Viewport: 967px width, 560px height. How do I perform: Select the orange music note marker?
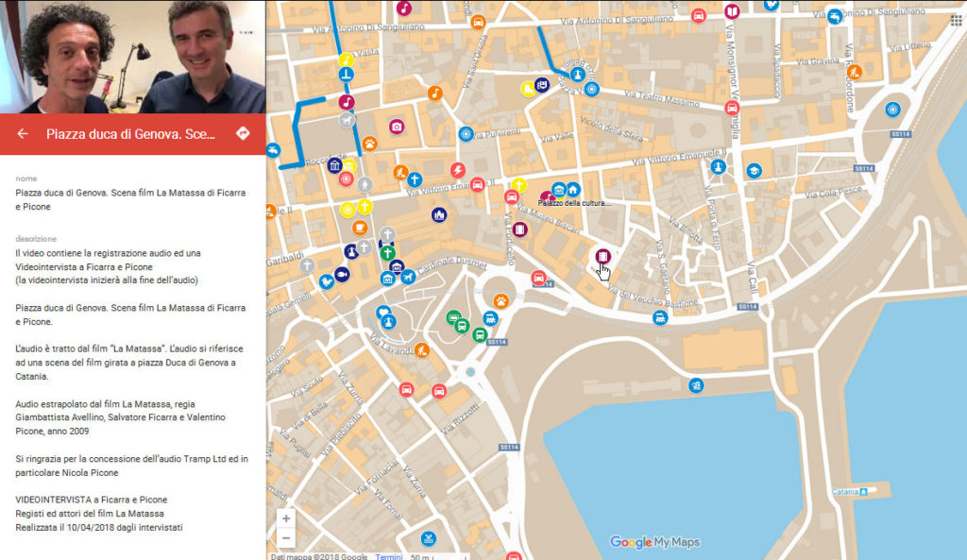point(434,93)
